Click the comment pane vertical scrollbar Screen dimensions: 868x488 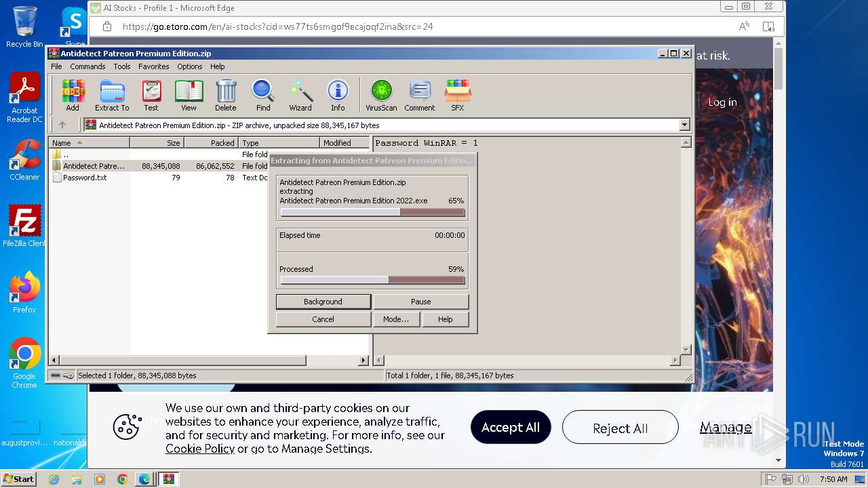(x=686, y=246)
